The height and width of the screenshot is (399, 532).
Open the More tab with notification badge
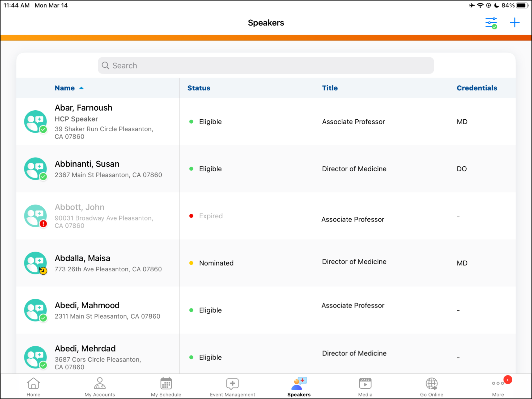pos(498,387)
